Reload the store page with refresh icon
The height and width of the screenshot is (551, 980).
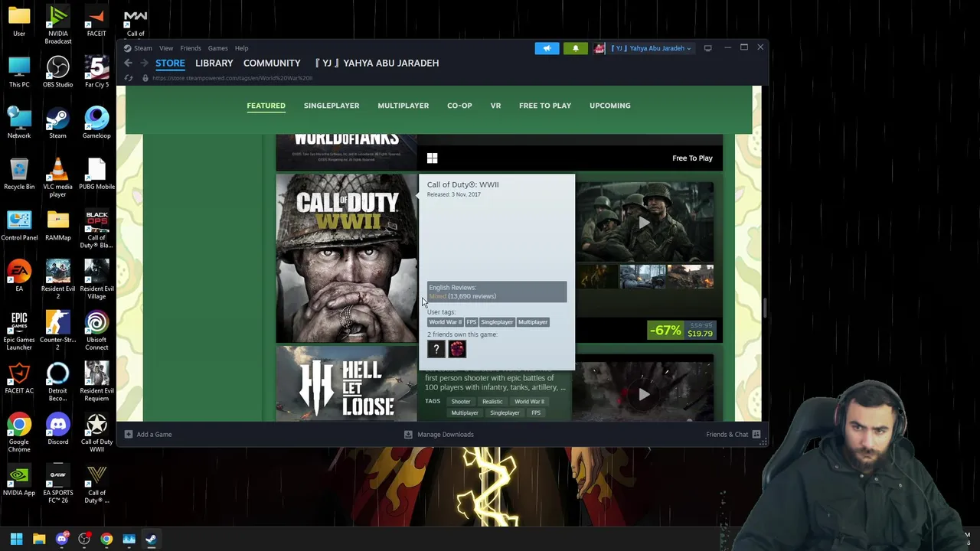coord(128,78)
